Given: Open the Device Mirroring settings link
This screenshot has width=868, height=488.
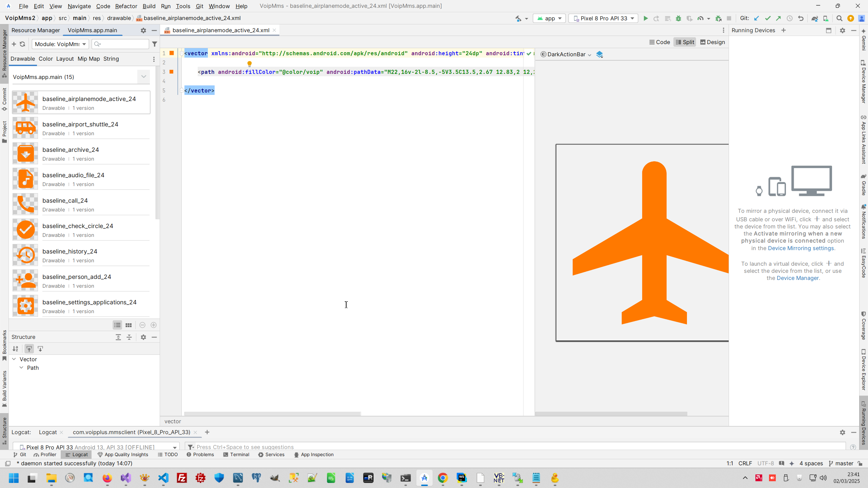Looking at the screenshot, I should [801, 248].
